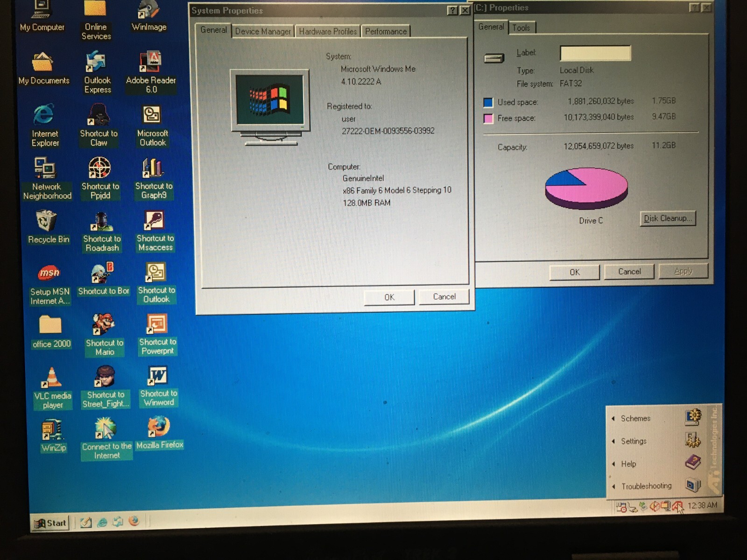
Task: Switch to Performance tab
Action: (386, 31)
